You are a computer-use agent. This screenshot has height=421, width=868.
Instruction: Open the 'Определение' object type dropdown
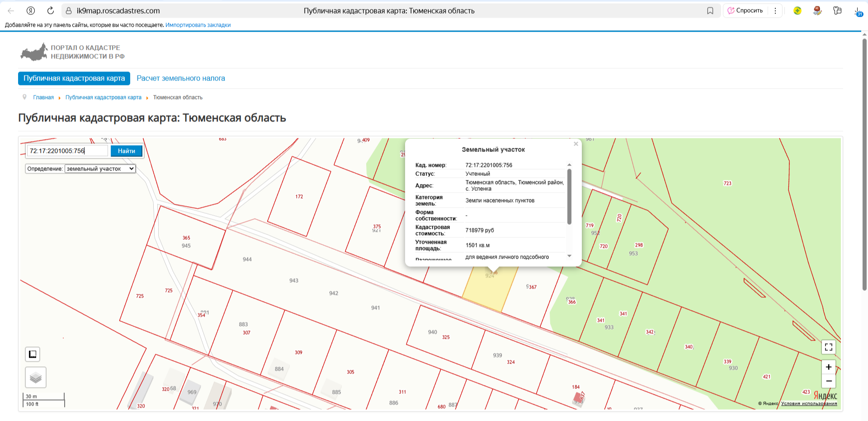point(100,169)
